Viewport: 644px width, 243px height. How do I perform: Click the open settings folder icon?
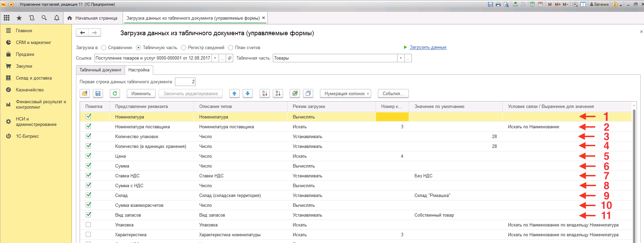coord(85,93)
